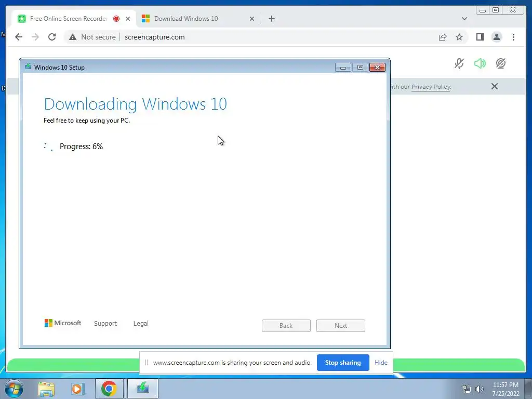
Task: Open Windows Explorer from taskbar
Action: 46,389
